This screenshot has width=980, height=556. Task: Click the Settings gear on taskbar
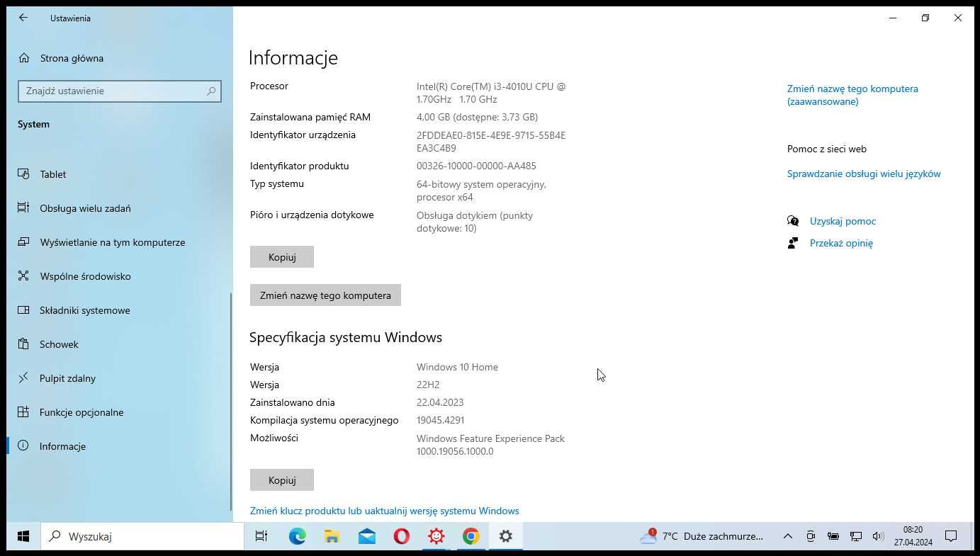click(505, 536)
